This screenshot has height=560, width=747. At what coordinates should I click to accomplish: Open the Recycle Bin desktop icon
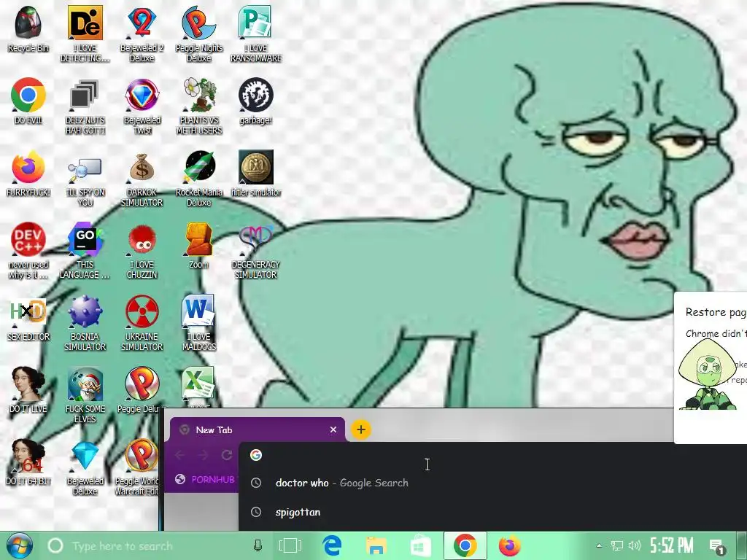point(28,28)
